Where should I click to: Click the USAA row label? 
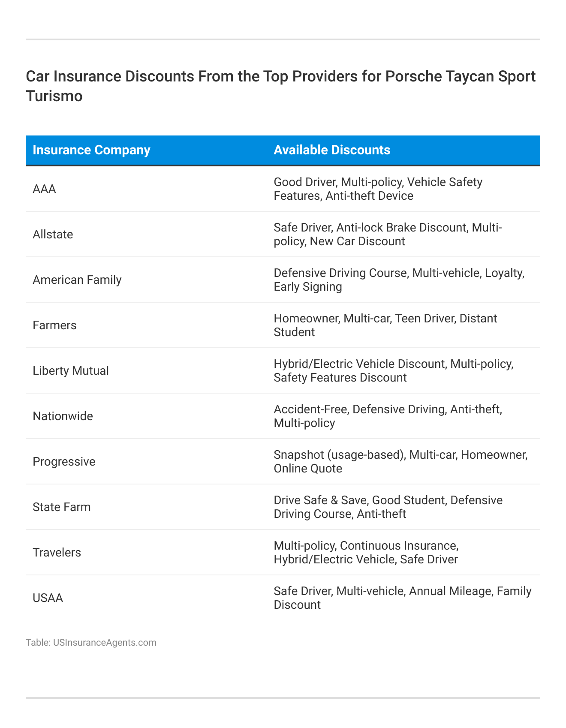(48, 598)
